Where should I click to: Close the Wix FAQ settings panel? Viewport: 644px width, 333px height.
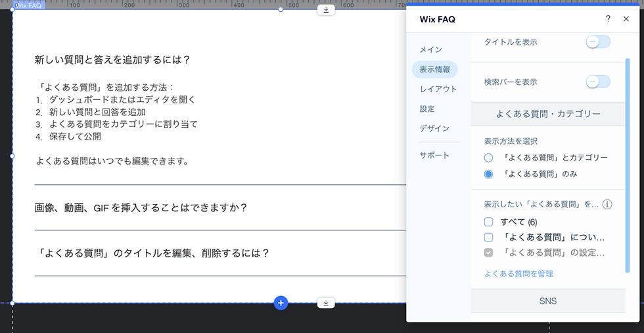tap(626, 19)
